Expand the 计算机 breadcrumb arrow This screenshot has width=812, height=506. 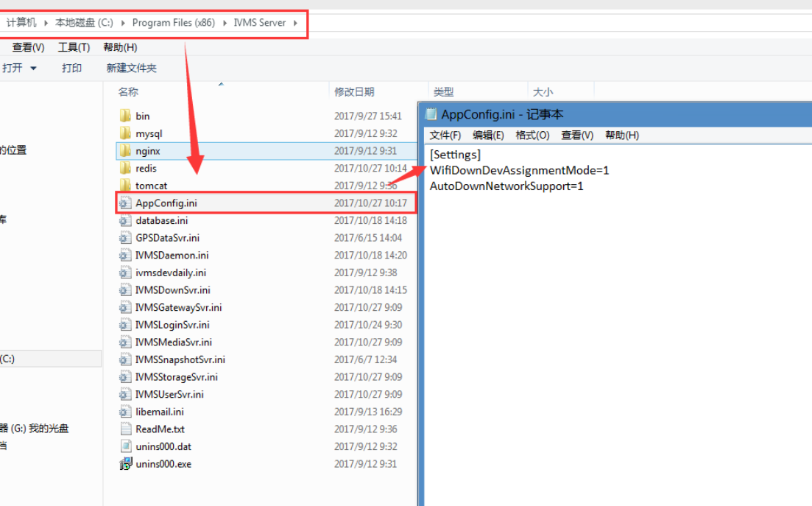point(46,23)
